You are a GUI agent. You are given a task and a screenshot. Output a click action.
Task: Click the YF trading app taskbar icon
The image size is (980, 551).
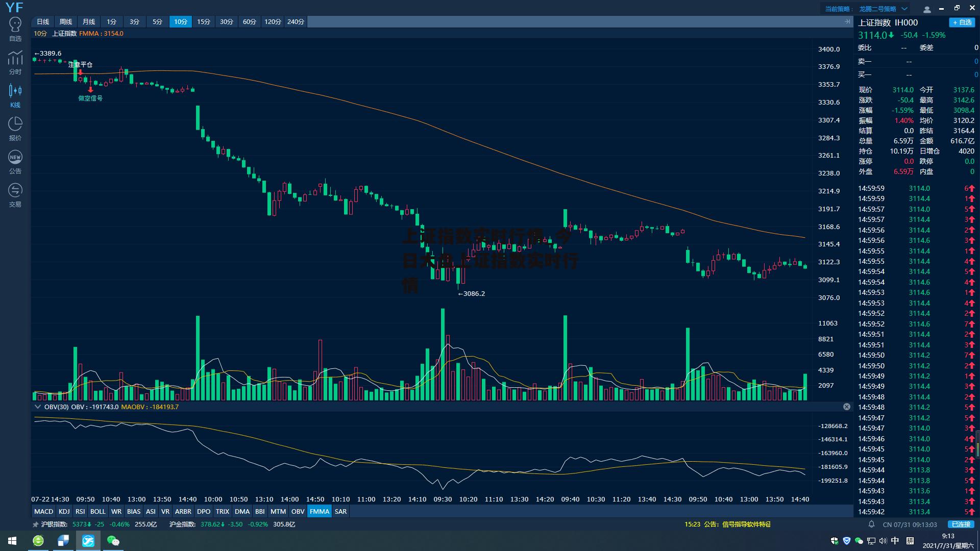[88, 541]
